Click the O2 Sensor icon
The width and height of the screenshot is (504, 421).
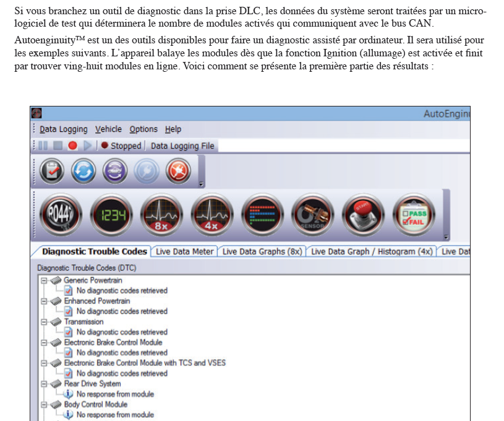coord(310,217)
